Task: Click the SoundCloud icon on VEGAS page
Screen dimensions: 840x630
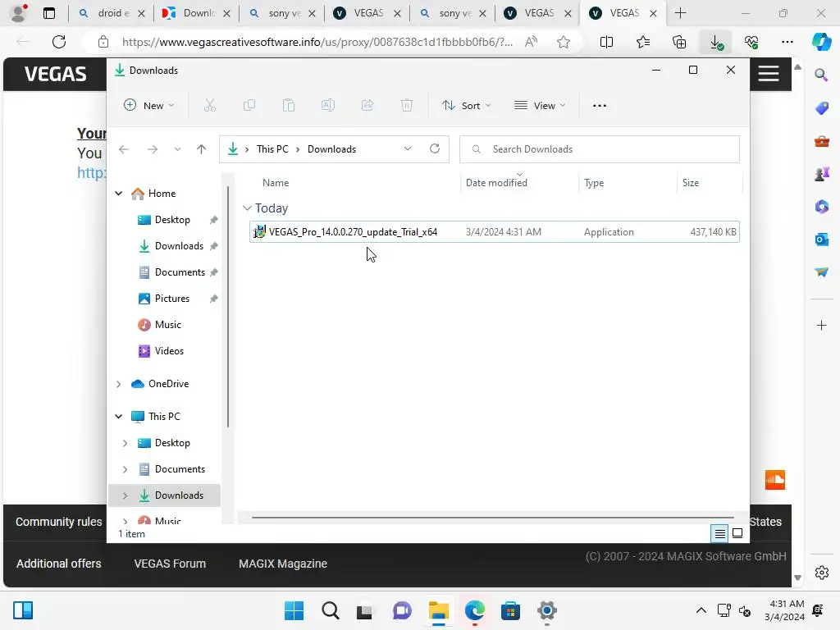Action: click(x=774, y=479)
